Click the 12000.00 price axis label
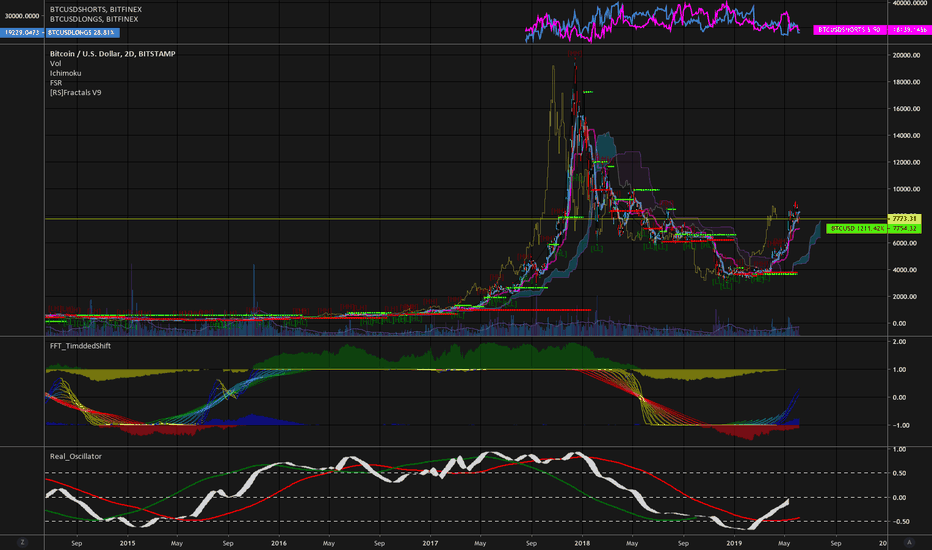Viewport: 932px width, 550px height. click(x=906, y=162)
